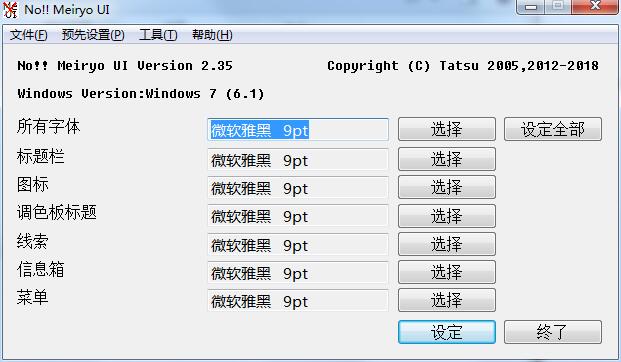Choose font for 线索 with 选择
The width and height of the screenshot is (621, 362).
pos(447,244)
